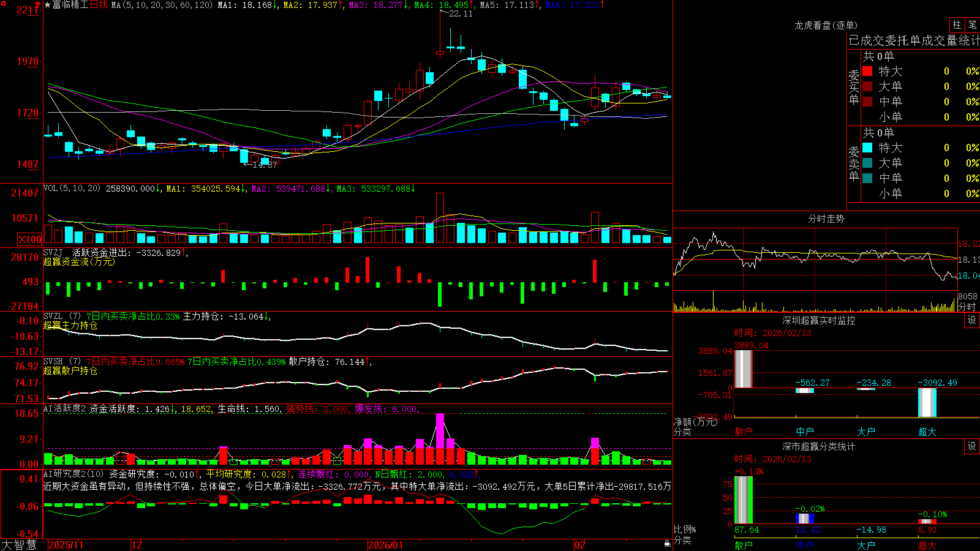Click the 委买单 section label
Screen dimensions: 980x551
point(854,87)
